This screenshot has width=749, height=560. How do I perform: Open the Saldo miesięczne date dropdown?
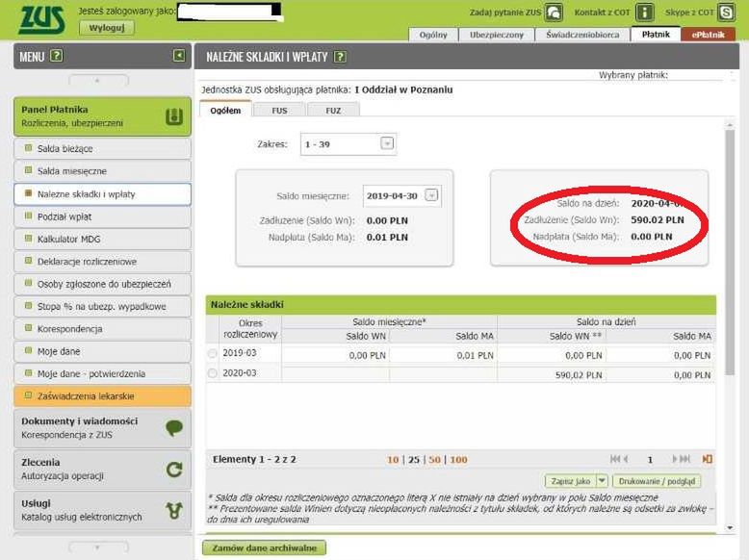click(431, 195)
